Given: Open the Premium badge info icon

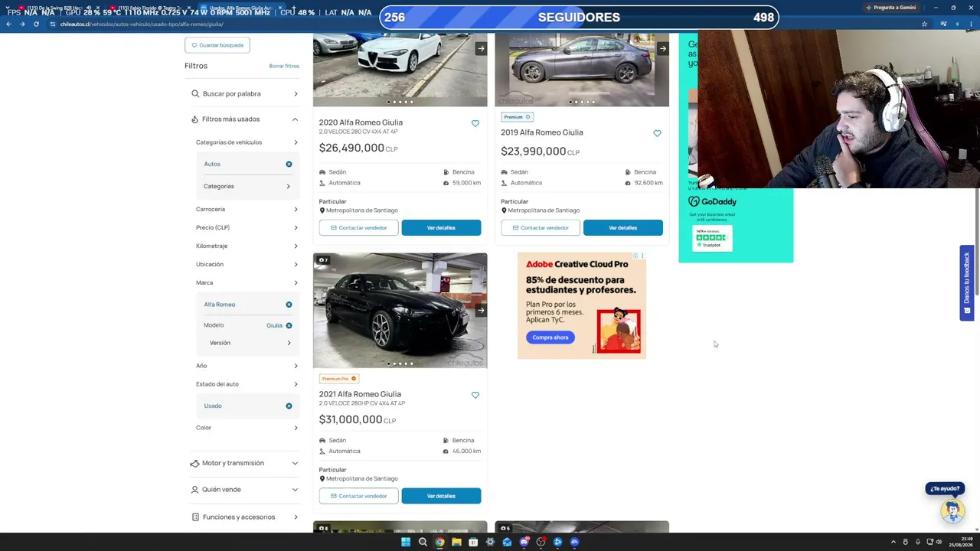Looking at the screenshot, I should [x=528, y=117].
